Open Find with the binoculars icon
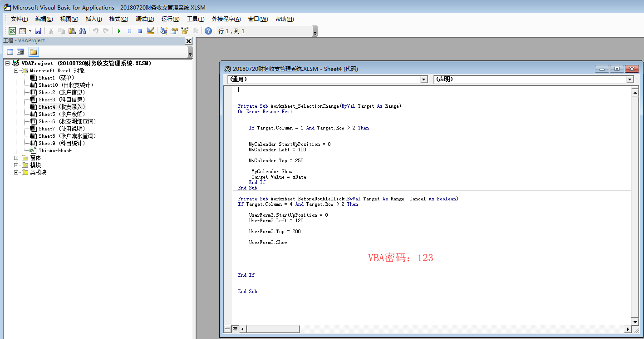644x339 pixels. coord(82,31)
